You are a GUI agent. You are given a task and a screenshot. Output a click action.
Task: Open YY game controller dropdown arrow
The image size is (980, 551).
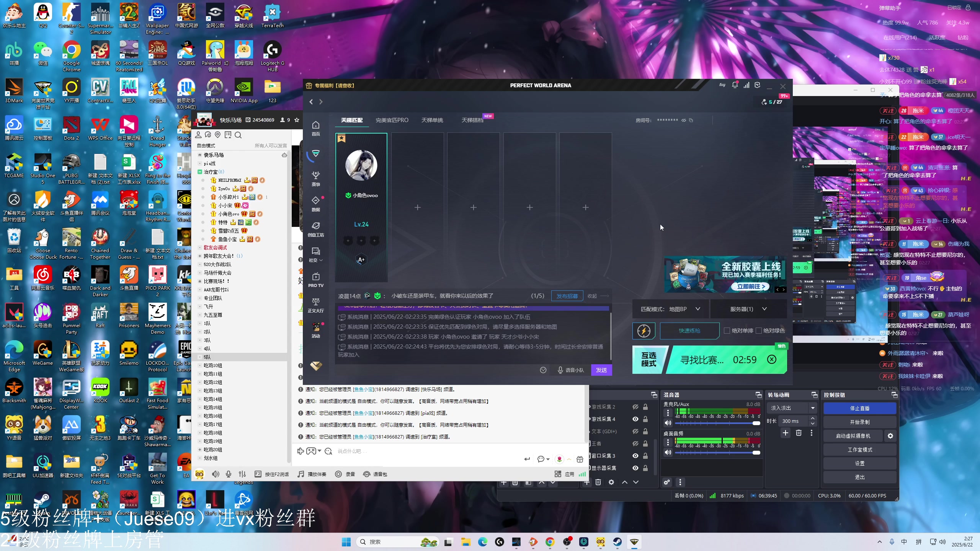point(319,451)
